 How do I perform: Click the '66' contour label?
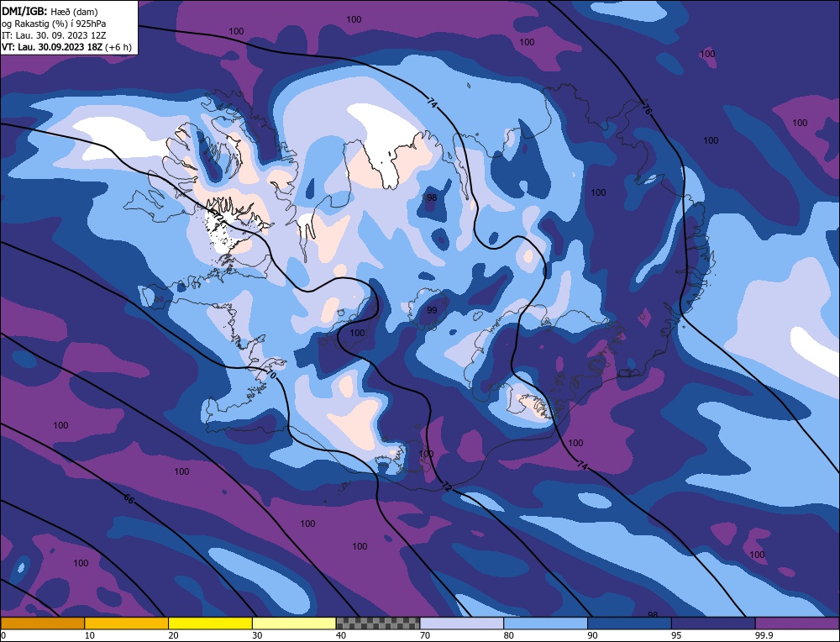click(129, 499)
